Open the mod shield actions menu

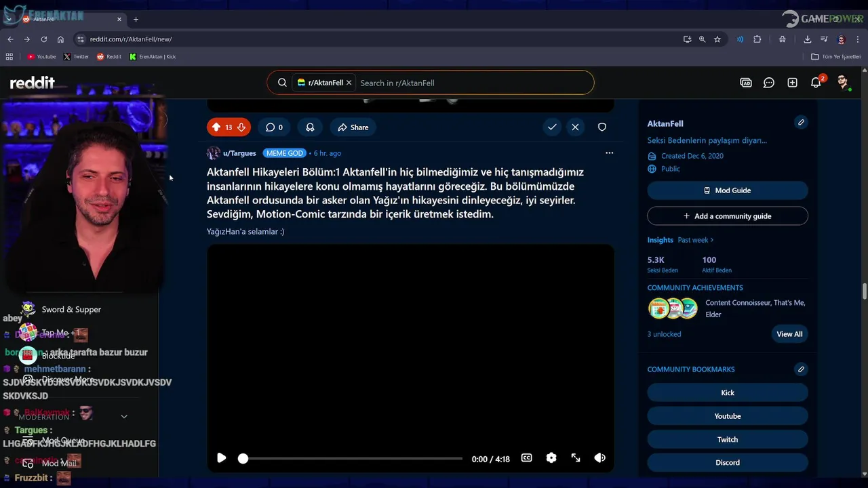(x=601, y=127)
